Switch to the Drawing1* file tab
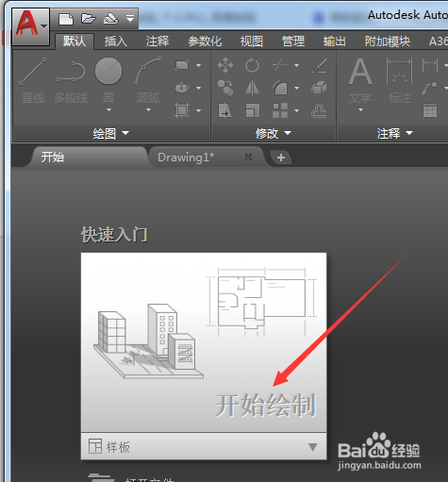The width and height of the screenshot is (448, 482). pyautogui.click(x=206, y=157)
